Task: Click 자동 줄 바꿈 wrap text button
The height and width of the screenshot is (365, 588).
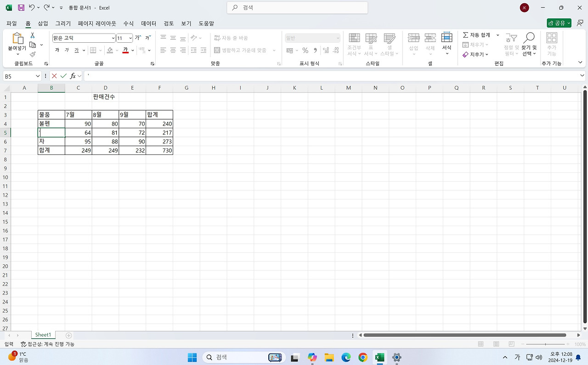Action: pos(231,38)
